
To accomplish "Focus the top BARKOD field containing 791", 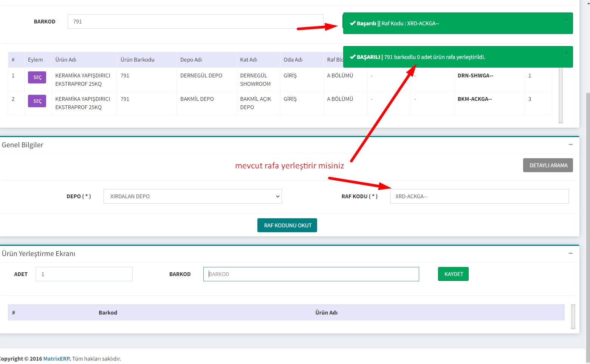I will click(195, 22).
